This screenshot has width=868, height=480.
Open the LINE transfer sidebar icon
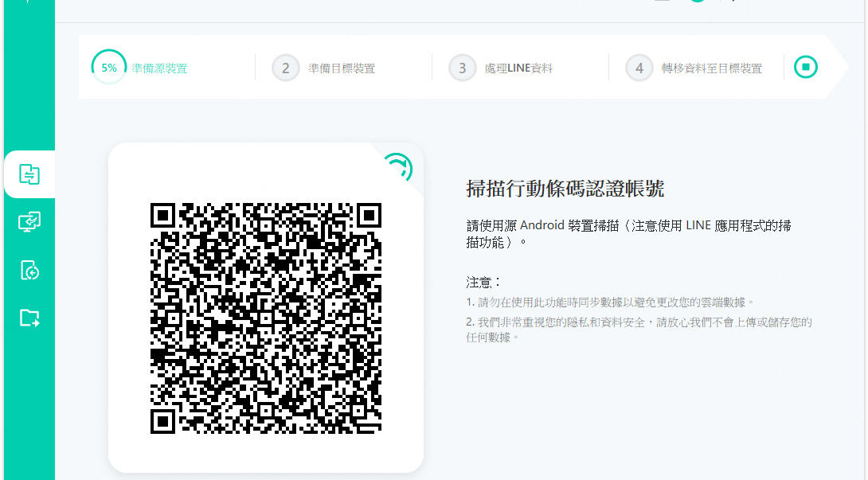[29, 174]
